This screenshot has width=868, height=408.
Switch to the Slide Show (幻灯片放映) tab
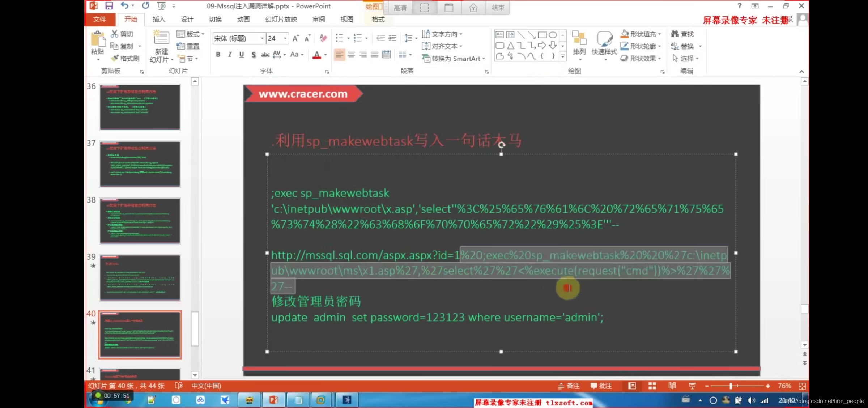(x=281, y=19)
